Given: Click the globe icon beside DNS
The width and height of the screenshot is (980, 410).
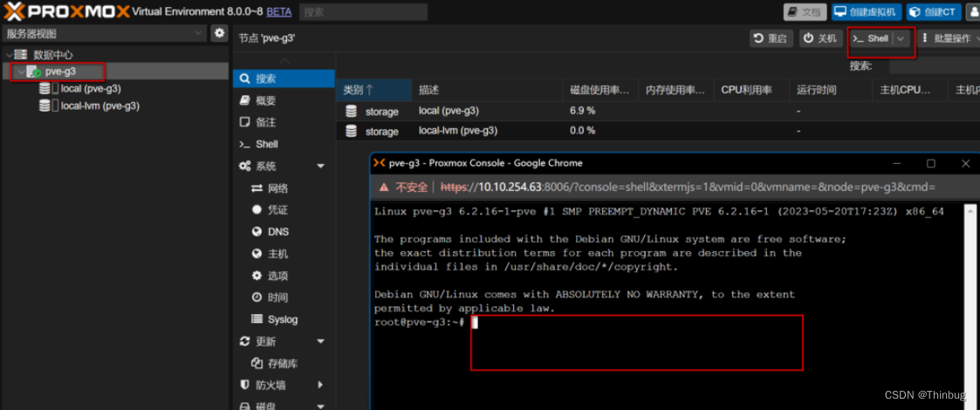Looking at the screenshot, I should (x=257, y=232).
